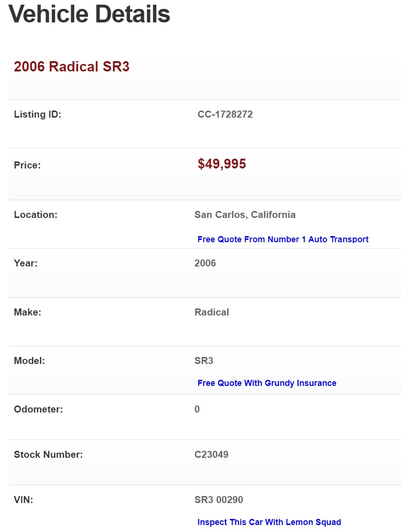This screenshot has width=401, height=532.
Task: Click the VIN label
Action: 23,500
